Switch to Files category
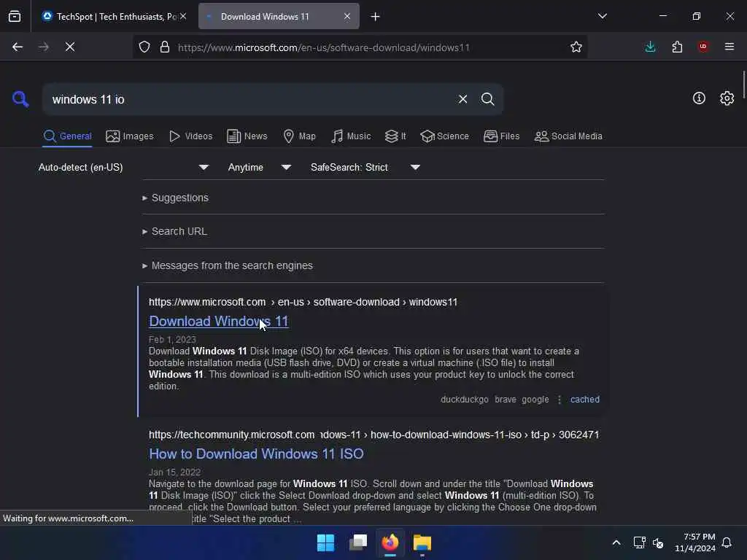 tap(502, 136)
